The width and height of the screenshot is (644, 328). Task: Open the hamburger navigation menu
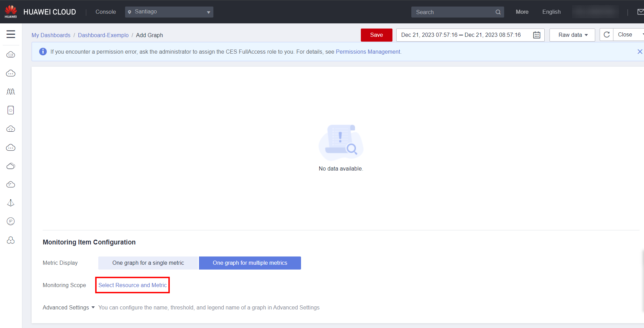click(x=11, y=34)
